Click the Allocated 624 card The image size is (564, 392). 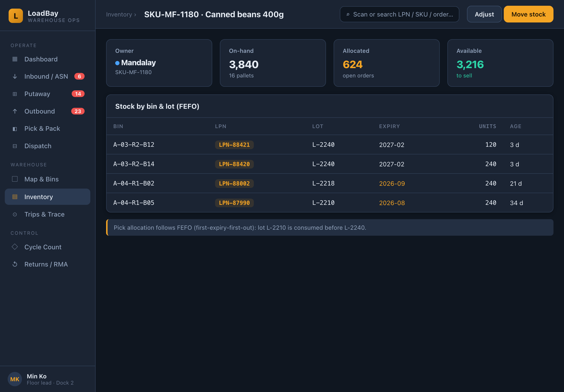coord(386,63)
